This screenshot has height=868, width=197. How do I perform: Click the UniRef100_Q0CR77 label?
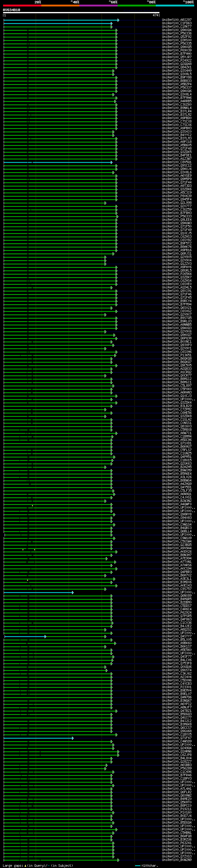pyautogui.click(x=177, y=376)
